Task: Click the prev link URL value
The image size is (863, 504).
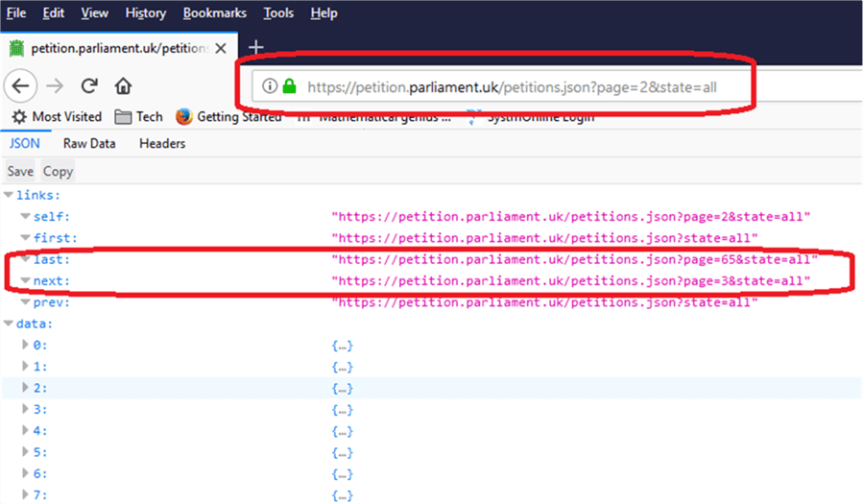Action: coord(544,302)
